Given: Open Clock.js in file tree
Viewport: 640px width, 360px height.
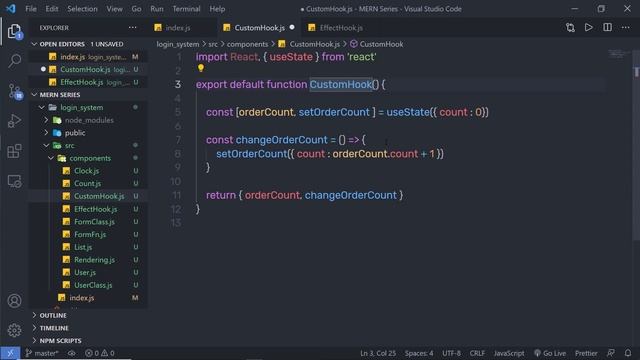Looking at the screenshot, I should tap(87, 171).
